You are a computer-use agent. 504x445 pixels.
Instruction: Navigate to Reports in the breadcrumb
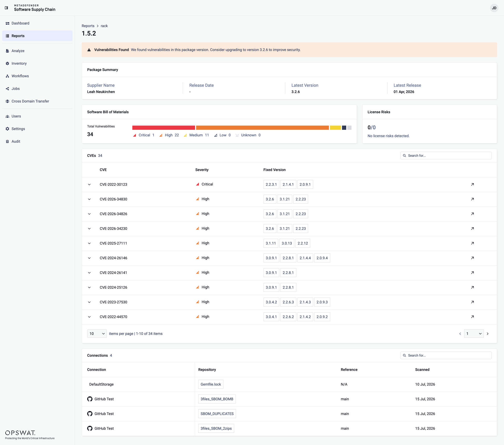[x=88, y=26]
